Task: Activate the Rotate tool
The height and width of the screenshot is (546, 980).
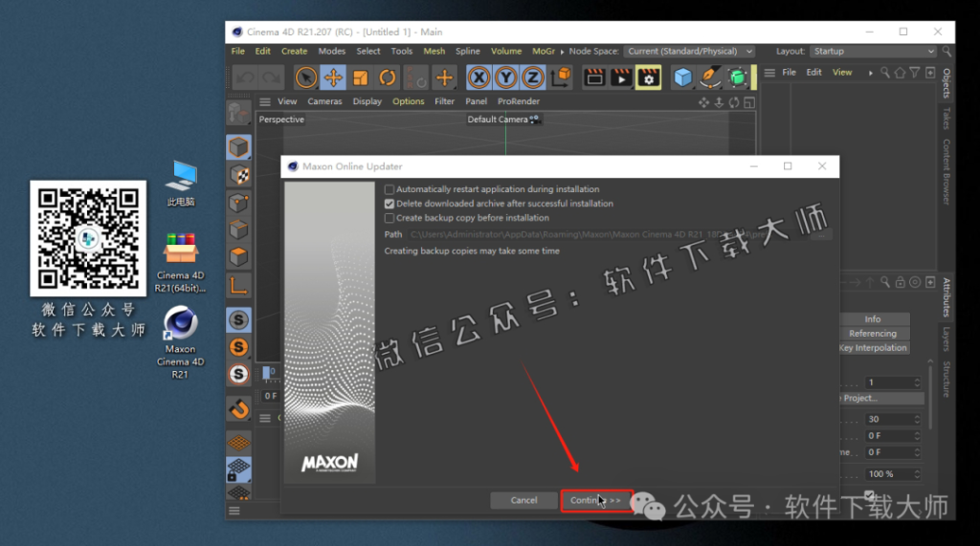Action: pyautogui.click(x=388, y=77)
